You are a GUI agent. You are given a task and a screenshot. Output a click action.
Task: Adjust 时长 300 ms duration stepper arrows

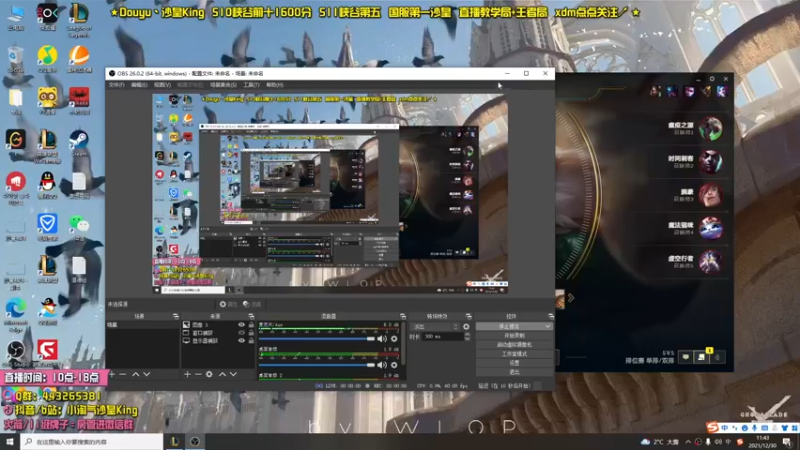click(x=467, y=337)
